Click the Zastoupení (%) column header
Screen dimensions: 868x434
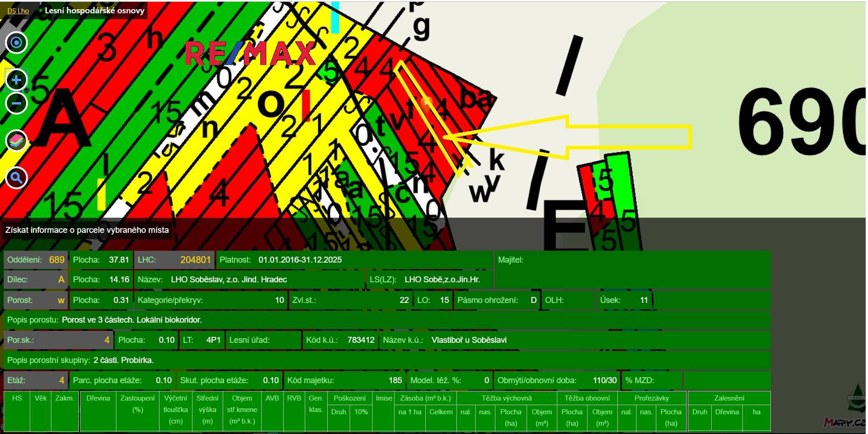pyautogui.click(x=137, y=404)
